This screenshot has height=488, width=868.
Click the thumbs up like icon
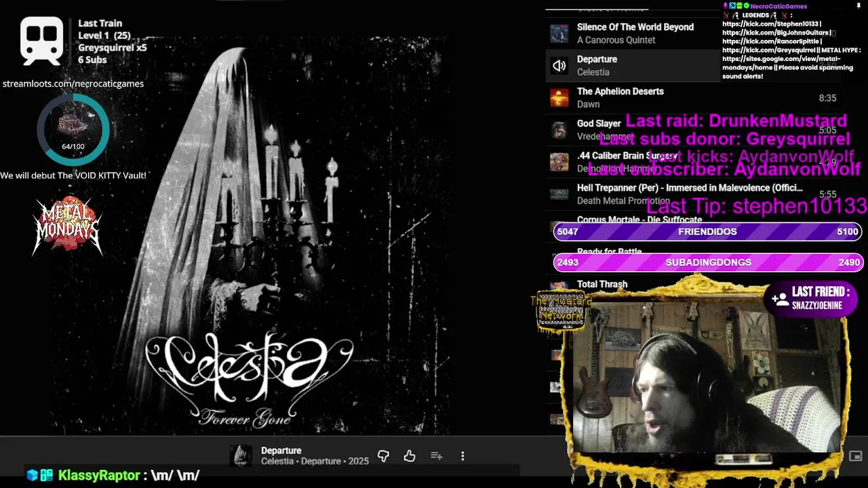tap(410, 456)
